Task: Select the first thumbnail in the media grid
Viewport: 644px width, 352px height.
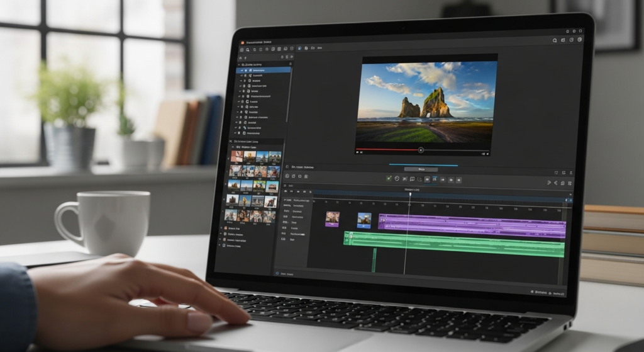Action: pyautogui.click(x=236, y=156)
